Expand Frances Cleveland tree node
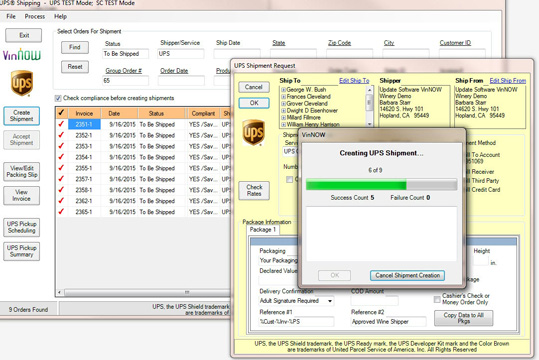Image resolution: width=539 pixels, height=360 pixels. pos(284,97)
